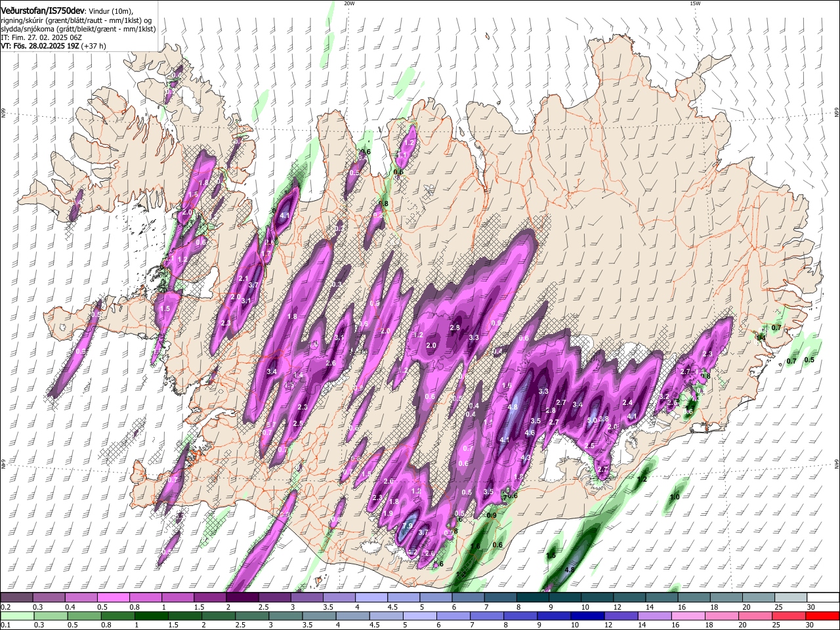Click the '4.6' precipitation value on the map
Viewport: 840px width, 630px height.
coord(530,433)
